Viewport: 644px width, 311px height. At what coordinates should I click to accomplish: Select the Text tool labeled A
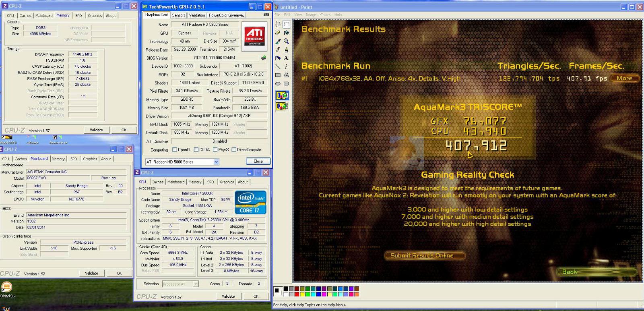[x=286, y=58]
